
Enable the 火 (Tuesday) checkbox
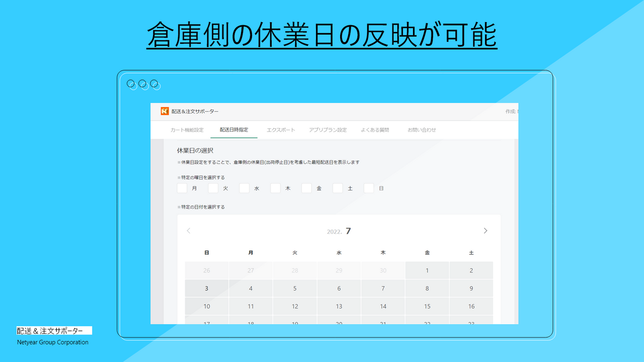pyautogui.click(x=213, y=188)
